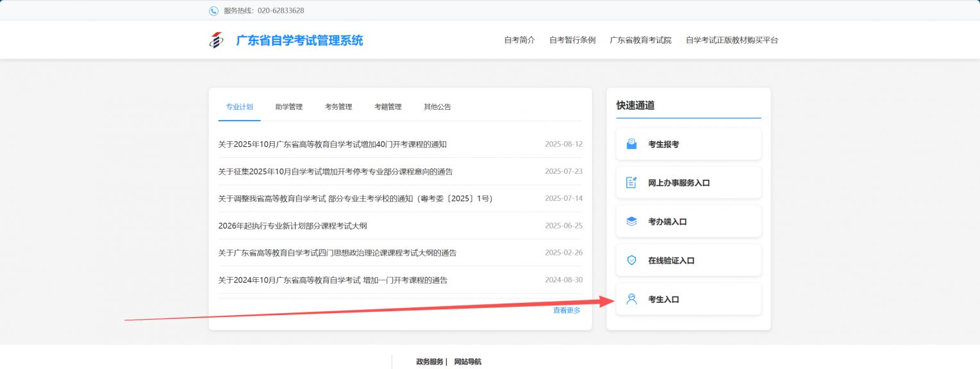Screen dimensions: 980x369
Task: Go to 广东省教育考试院 link
Action: (x=640, y=40)
